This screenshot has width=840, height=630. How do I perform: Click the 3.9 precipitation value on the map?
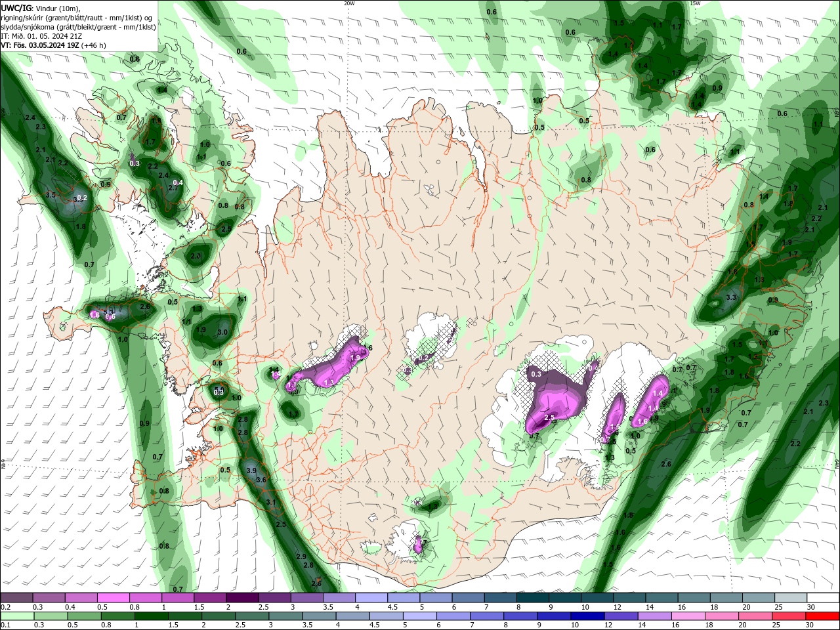251,471
